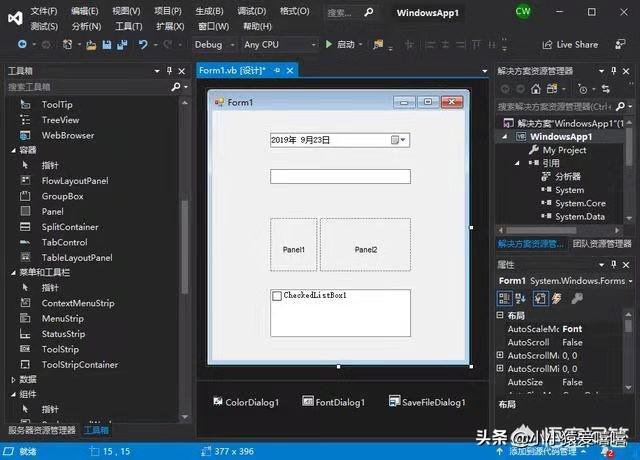Click the Home icon in Solution Explorer
This screenshot has height=460, width=640.
(536, 89)
